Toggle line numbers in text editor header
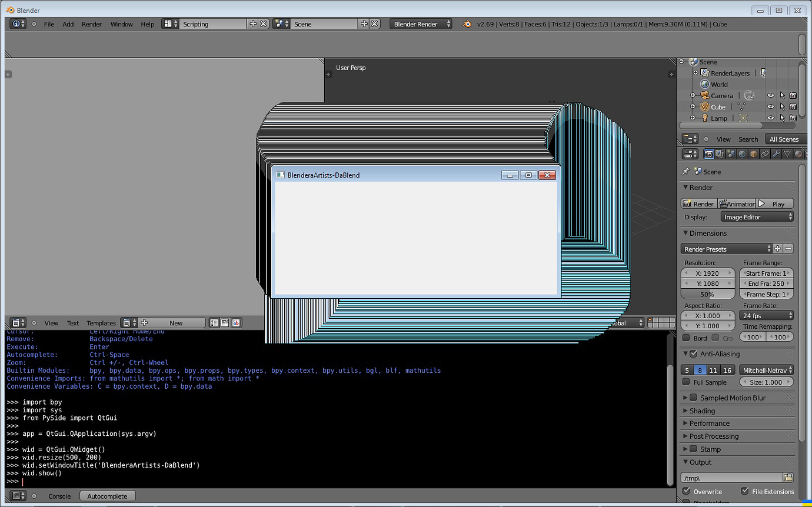The height and width of the screenshot is (507, 812). [214, 323]
